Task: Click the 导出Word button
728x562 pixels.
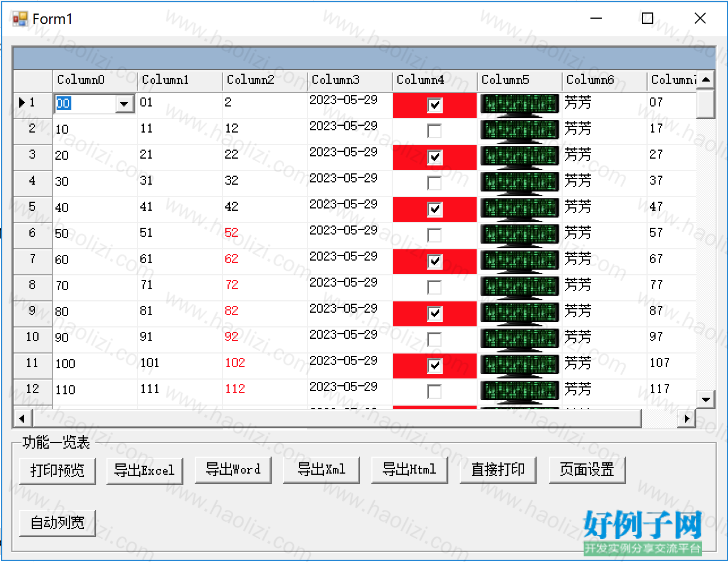Action: 233,470
